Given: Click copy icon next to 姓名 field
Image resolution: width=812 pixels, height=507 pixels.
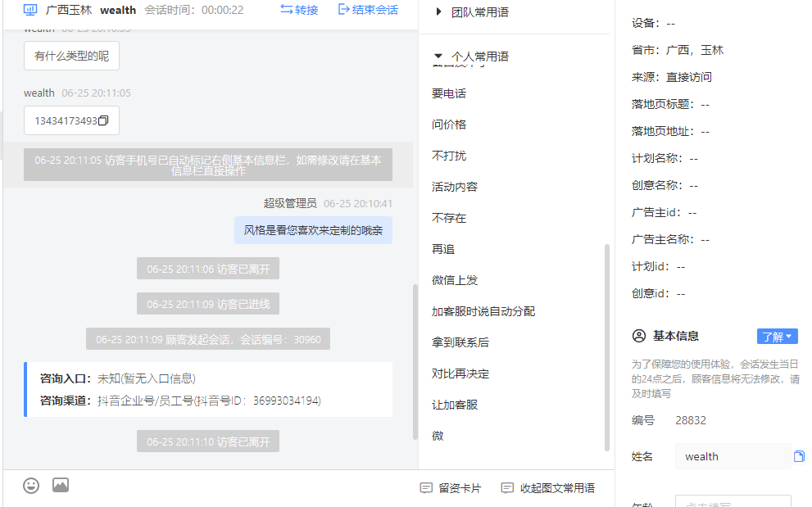Looking at the screenshot, I should tap(799, 456).
